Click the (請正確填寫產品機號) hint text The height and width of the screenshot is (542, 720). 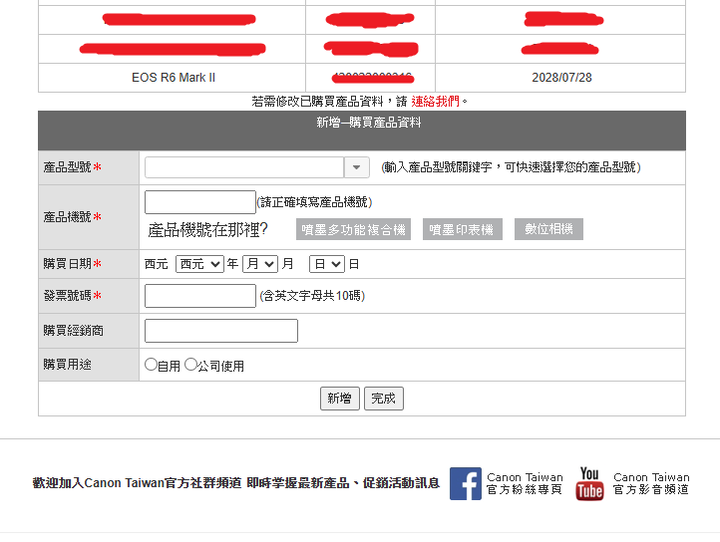pyautogui.click(x=314, y=202)
